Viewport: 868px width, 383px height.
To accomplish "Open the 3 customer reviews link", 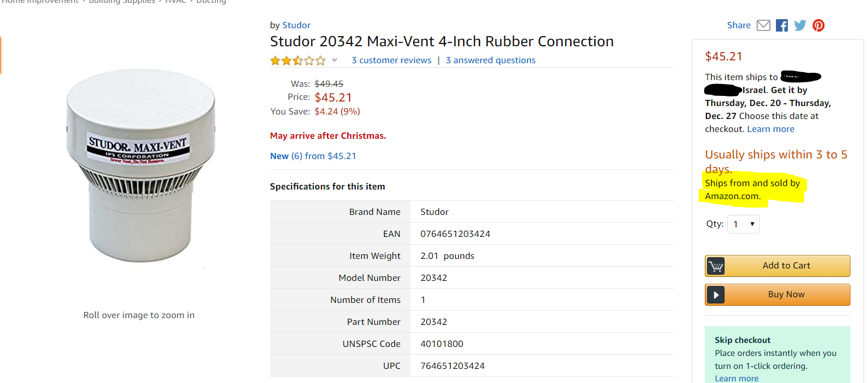I will pos(391,60).
